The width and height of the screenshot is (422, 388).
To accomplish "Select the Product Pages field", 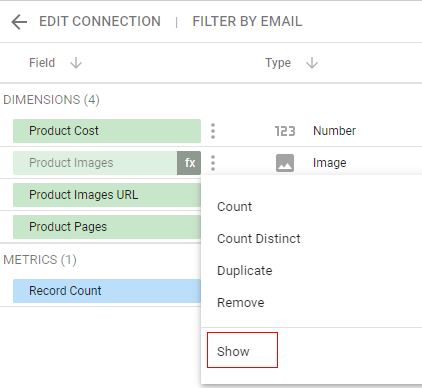I will point(107,227).
